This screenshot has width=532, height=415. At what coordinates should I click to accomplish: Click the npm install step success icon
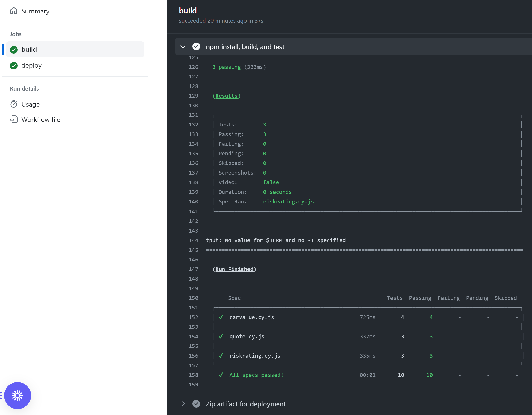[x=196, y=47]
